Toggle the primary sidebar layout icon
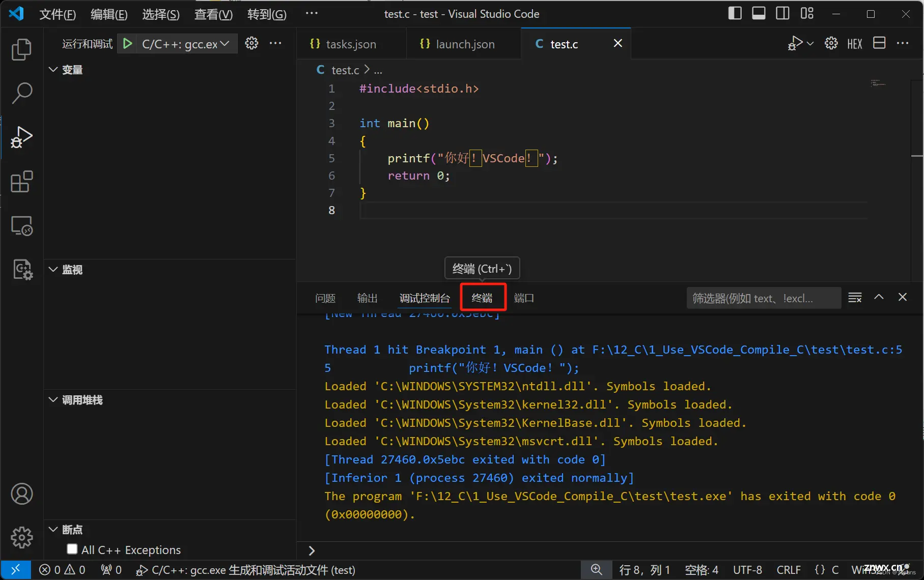This screenshot has width=924, height=580. 735,13
